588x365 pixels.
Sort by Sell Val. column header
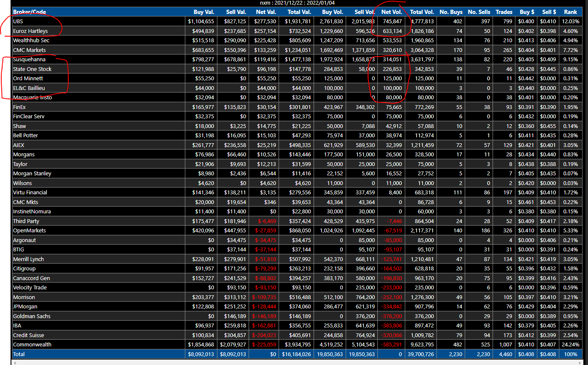tap(236, 12)
